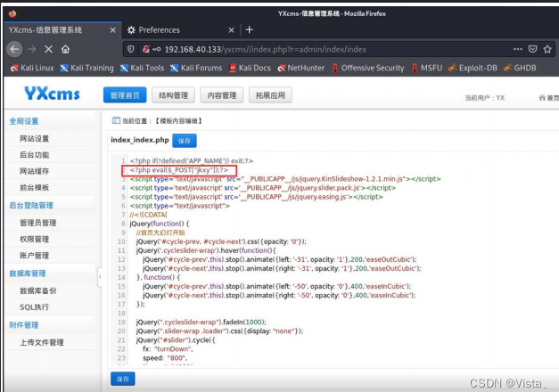Click the forward navigation arrow
Screen dimensions: 559x392
pos(32,49)
